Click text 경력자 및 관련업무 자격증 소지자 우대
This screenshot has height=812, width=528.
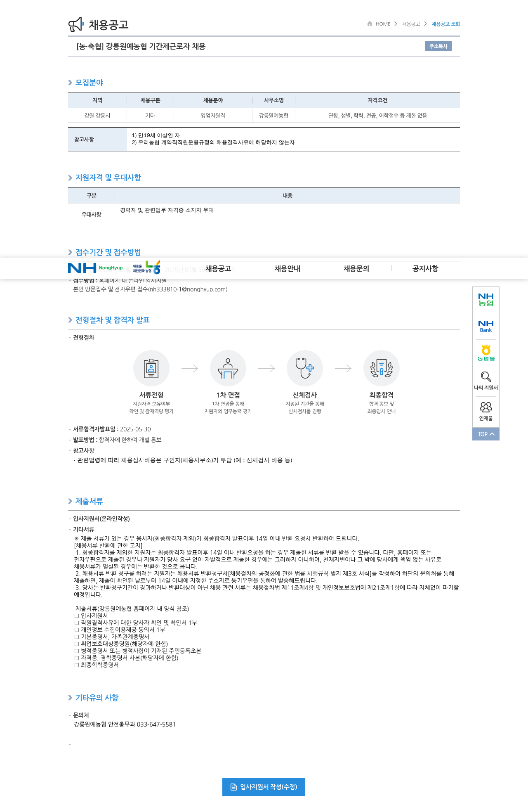point(167,210)
